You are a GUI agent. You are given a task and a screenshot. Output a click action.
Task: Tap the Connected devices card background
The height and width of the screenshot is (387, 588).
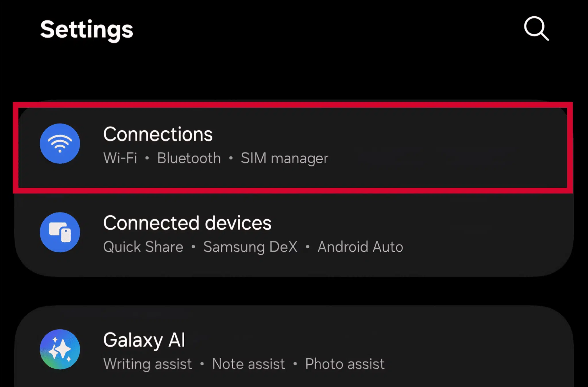tap(431, 233)
